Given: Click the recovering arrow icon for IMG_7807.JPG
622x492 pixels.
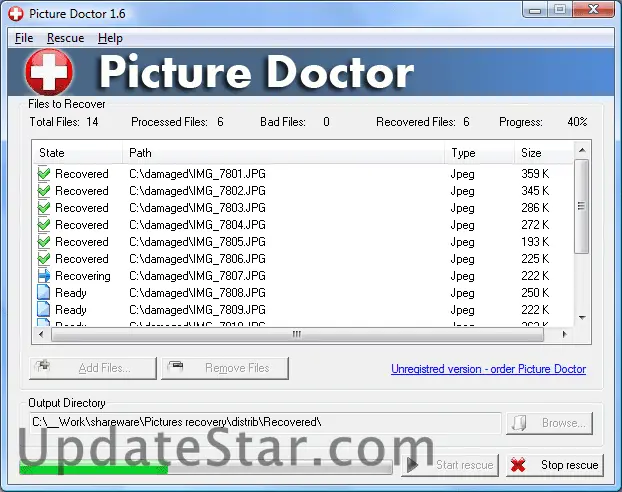Looking at the screenshot, I should (x=44, y=276).
